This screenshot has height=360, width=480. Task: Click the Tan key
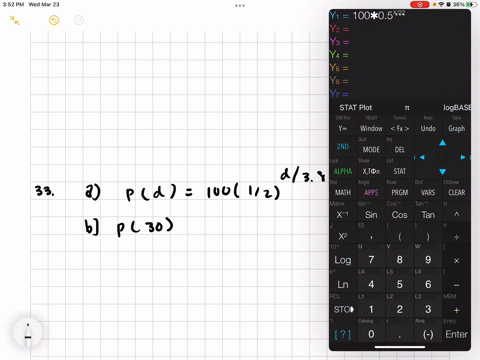click(428, 215)
